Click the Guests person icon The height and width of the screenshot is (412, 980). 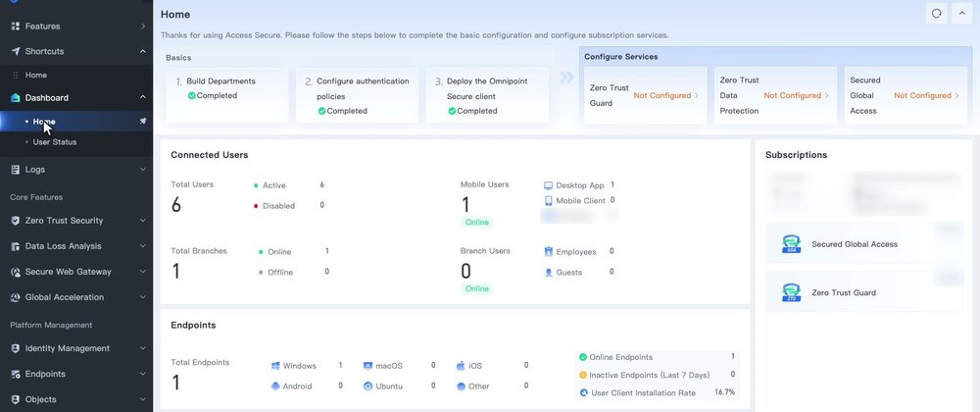click(x=548, y=273)
